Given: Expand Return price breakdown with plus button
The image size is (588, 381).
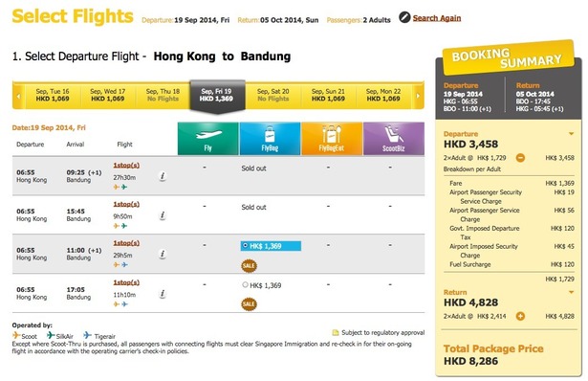Looking at the screenshot, I should (520, 317).
